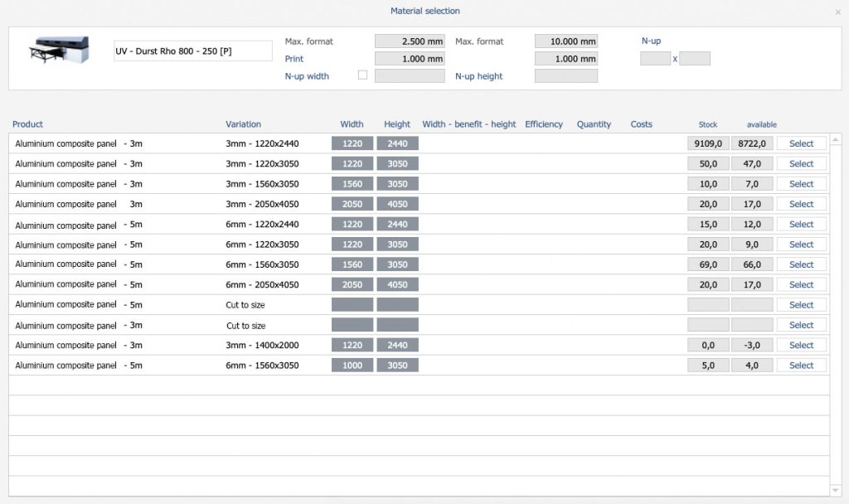Select the 3mm - 1400x2000 panel
The image size is (849, 504).
pyautogui.click(x=801, y=345)
